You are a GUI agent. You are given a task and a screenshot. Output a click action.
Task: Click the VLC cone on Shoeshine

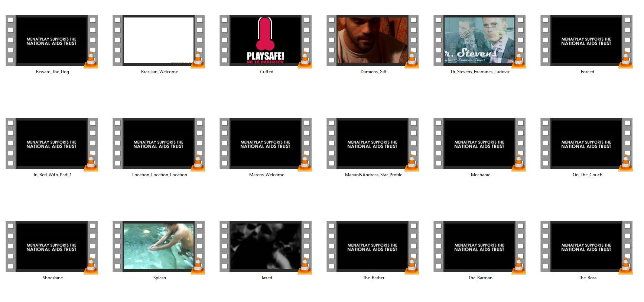[x=91, y=266]
